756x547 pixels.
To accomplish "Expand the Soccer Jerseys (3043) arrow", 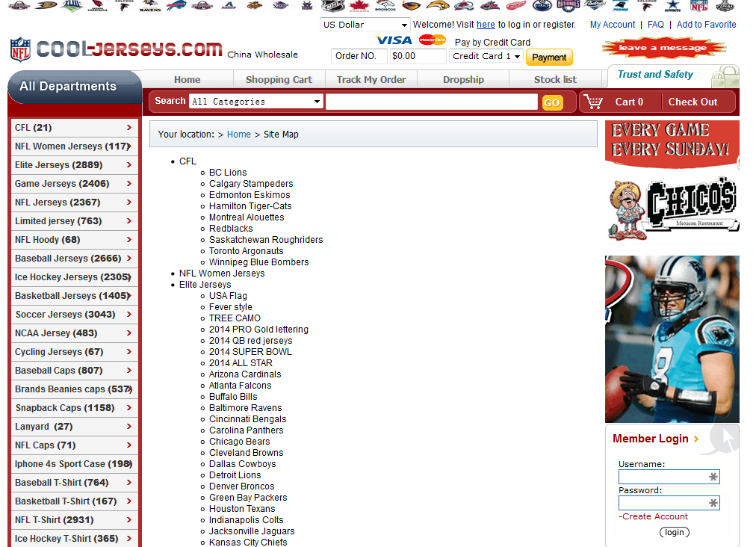I will 129,315.
